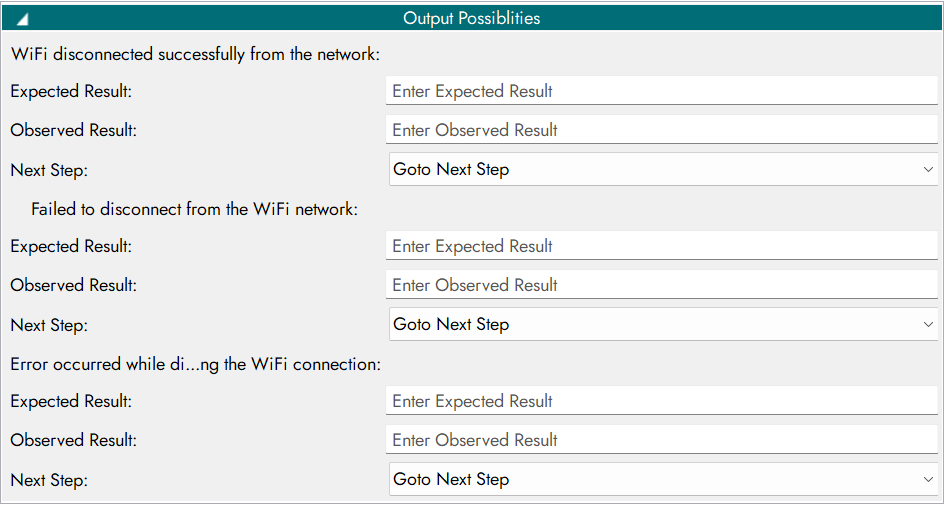Click Expected Result label under Failed to disconnect
The height and width of the screenshot is (506, 948).
[x=71, y=246]
